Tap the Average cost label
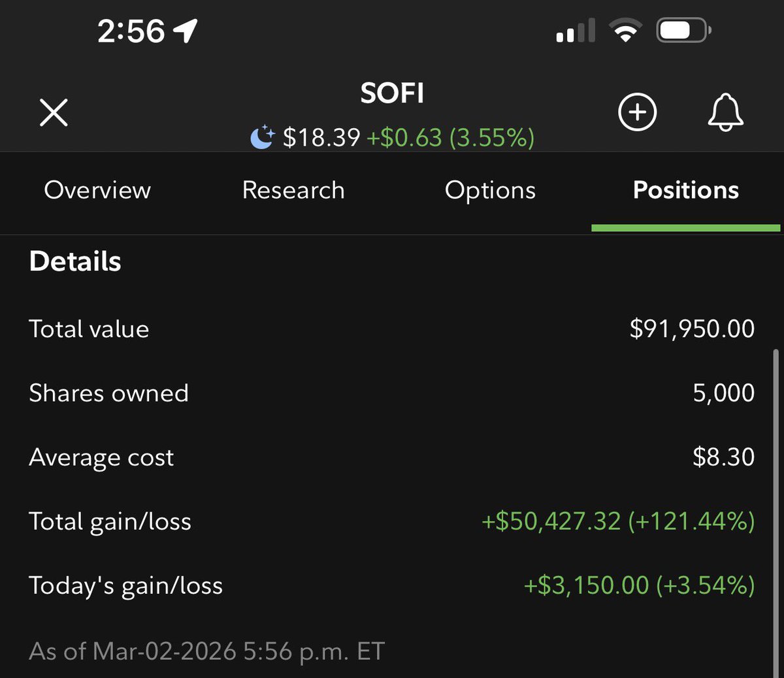The height and width of the screenshot is (678, 784). [101, 457]
